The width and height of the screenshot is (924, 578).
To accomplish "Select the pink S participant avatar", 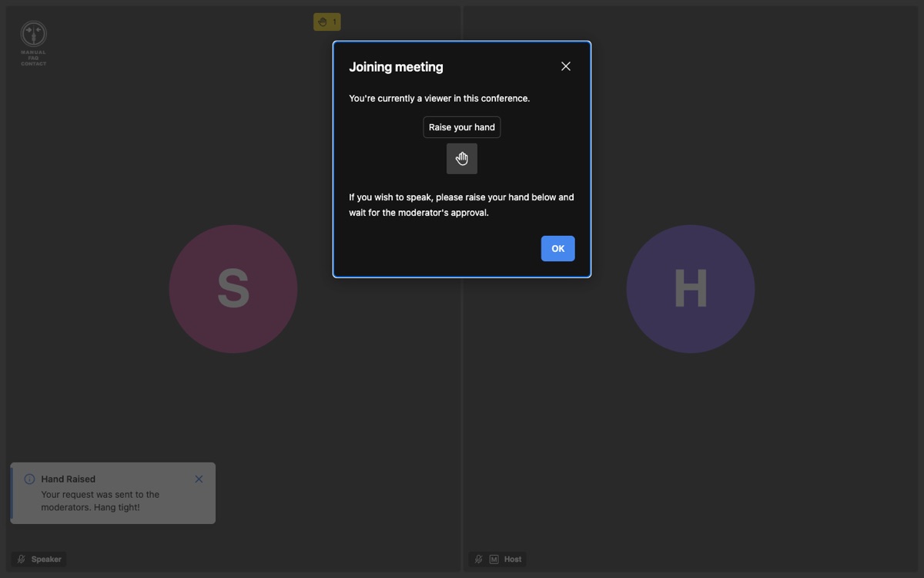I will [x=233, y=289].
